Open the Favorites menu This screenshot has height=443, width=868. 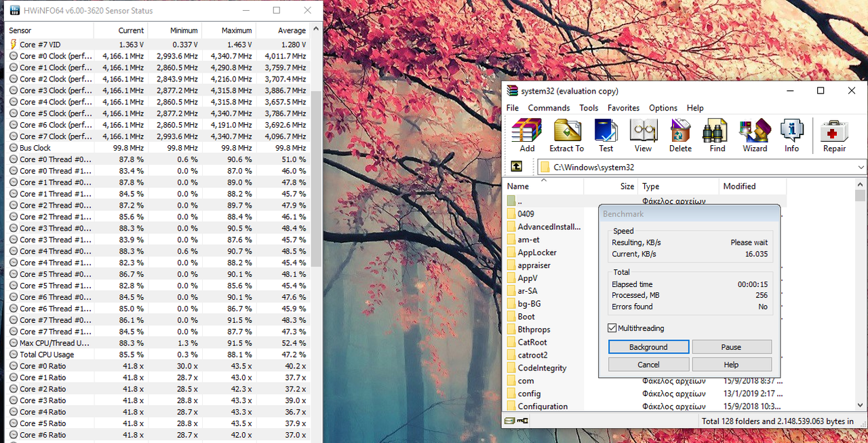[x=623, y=108]
